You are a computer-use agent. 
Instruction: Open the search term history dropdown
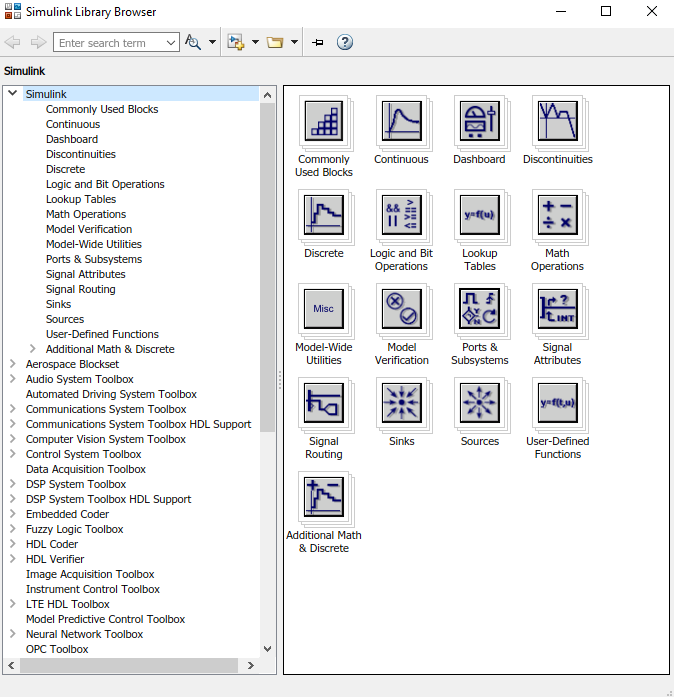(171, 43)
